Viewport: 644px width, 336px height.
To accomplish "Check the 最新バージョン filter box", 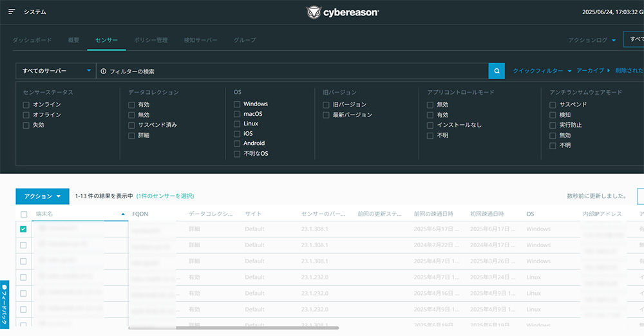I will pyautogui.click(x=326, y=115).
